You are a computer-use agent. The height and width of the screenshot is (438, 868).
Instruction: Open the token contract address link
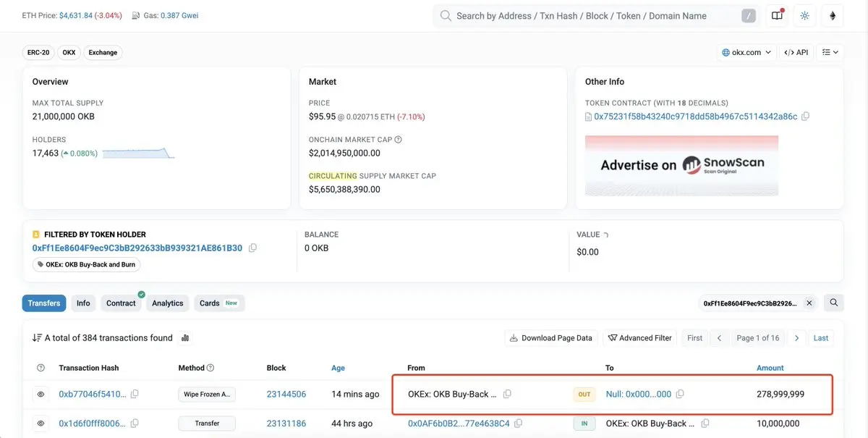[696, 117]
